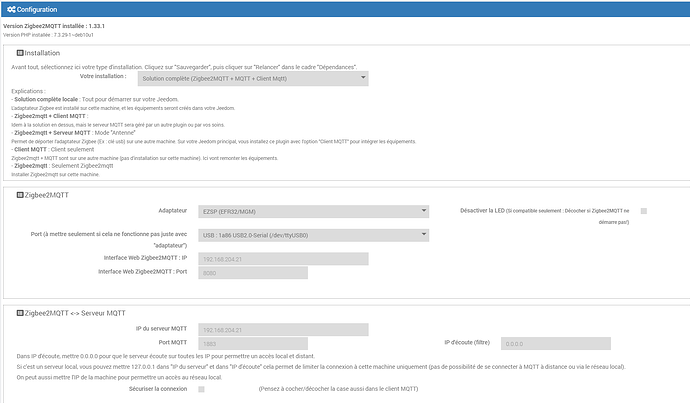Image resolution: width=690 pixels, height=403 pixels.
Task: Click the IP du serveur MQTT field
Action: tap(283, 330)
